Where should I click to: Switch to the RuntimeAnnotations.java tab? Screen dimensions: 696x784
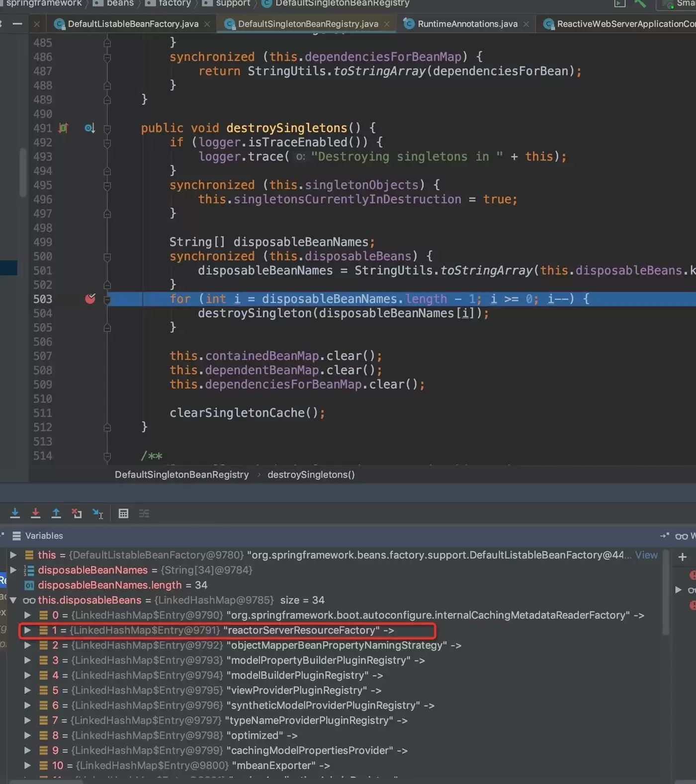467,24
